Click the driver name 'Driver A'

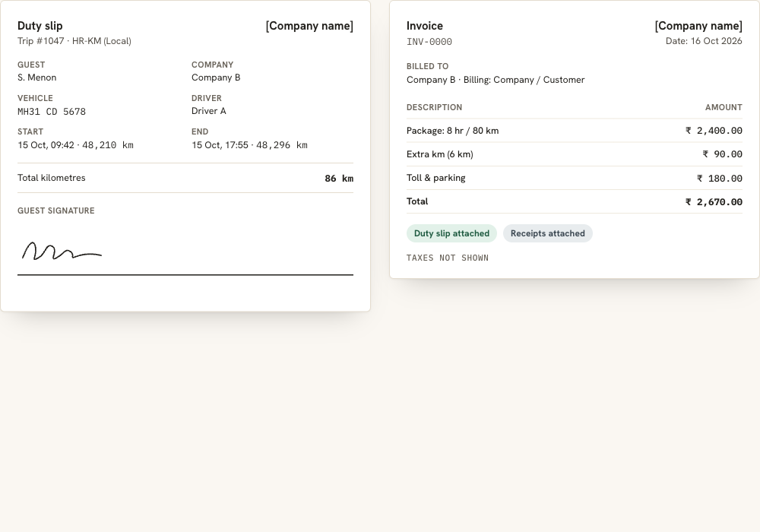tap(208, 111)
